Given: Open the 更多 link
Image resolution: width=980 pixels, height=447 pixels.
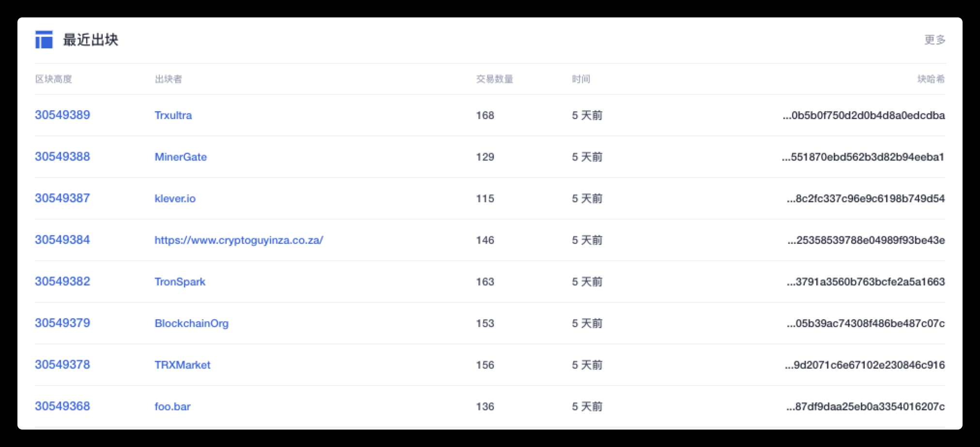Looking at the screenshot, I should pyautogui.click(x=934, y=40).
